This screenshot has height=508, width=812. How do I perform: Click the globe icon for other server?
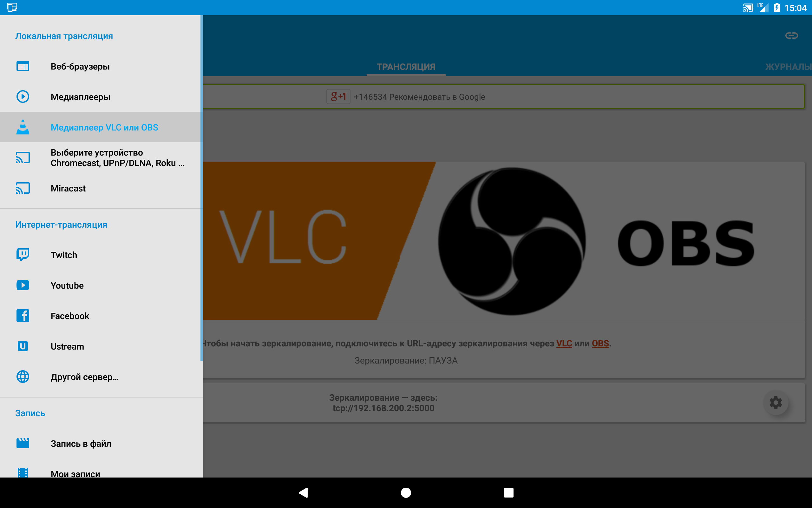[23, 377]
